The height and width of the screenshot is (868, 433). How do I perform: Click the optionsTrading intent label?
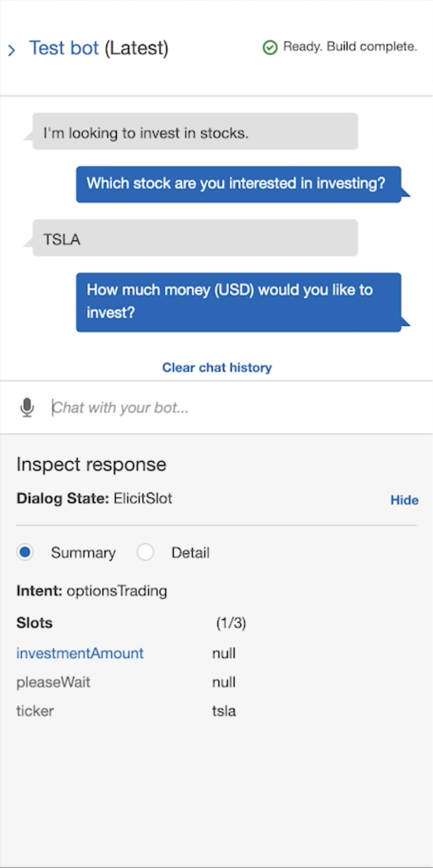coord(116,591)
